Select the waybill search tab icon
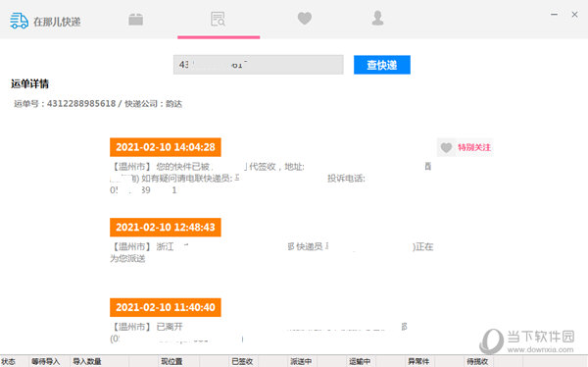Image resolution: width=588 pixels, height=367 pixels. [x=218, y=19]
